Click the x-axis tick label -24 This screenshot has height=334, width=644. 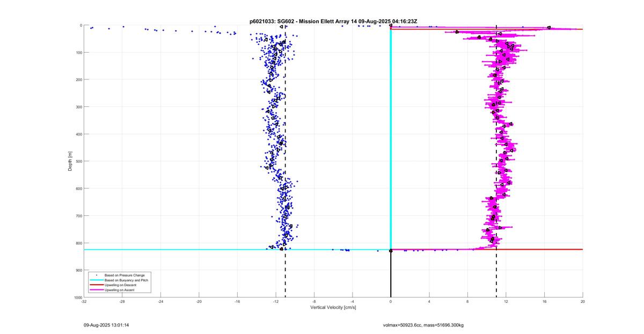tap(160, 301)
